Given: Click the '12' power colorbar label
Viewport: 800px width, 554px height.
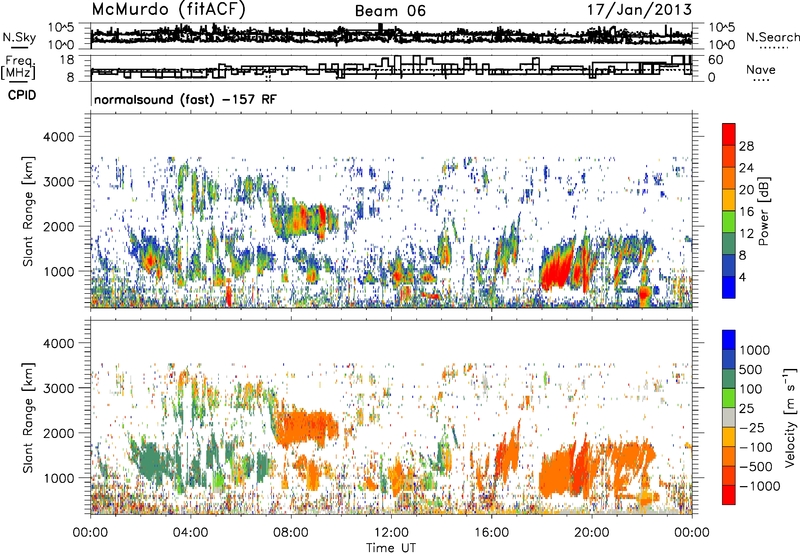Looking at the screenshot, I should pos(746,234).
